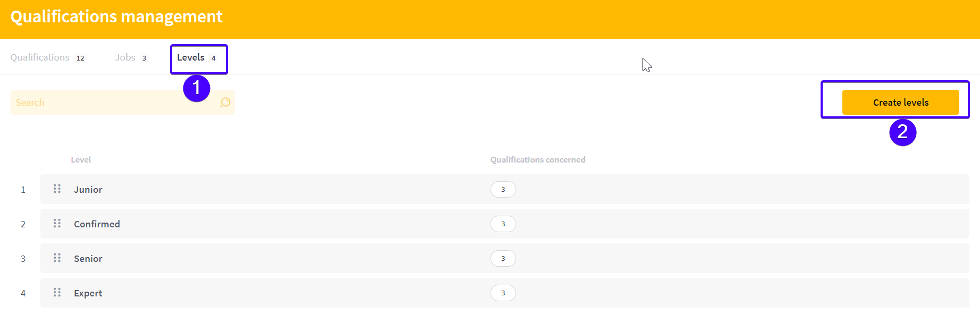Select the Junior level name

tap(88, 190)
